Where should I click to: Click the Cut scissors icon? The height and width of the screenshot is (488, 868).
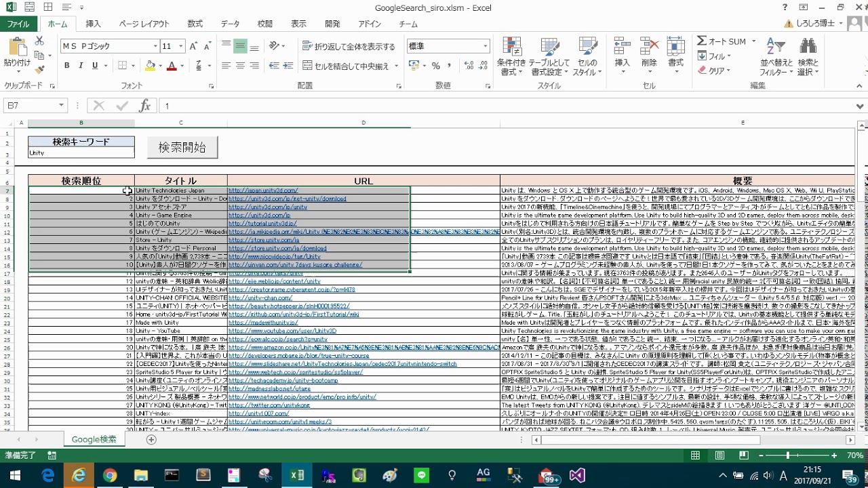(39, 41)
